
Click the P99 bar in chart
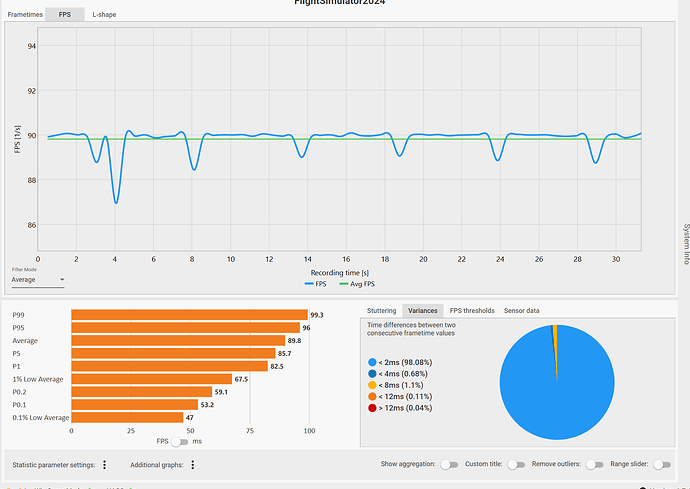(x=189, y=315)
